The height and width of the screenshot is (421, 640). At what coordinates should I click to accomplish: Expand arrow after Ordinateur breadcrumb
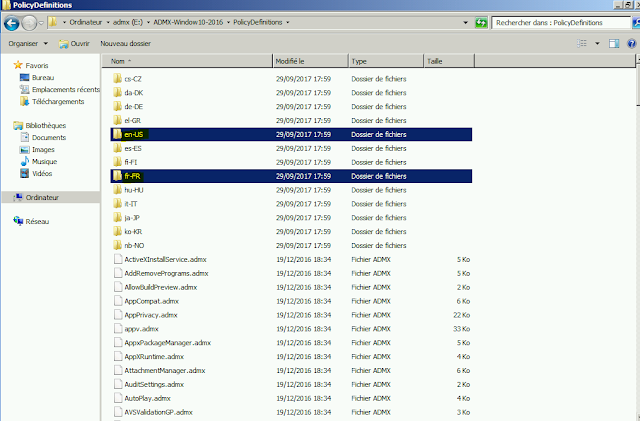point(108,22)
